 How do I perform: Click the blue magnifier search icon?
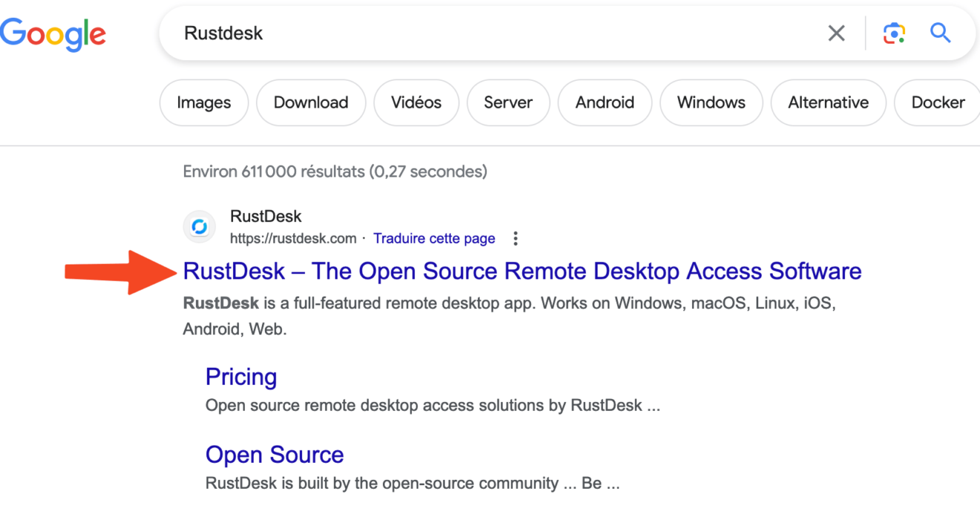pyautogui.click(x=941, y=33)
